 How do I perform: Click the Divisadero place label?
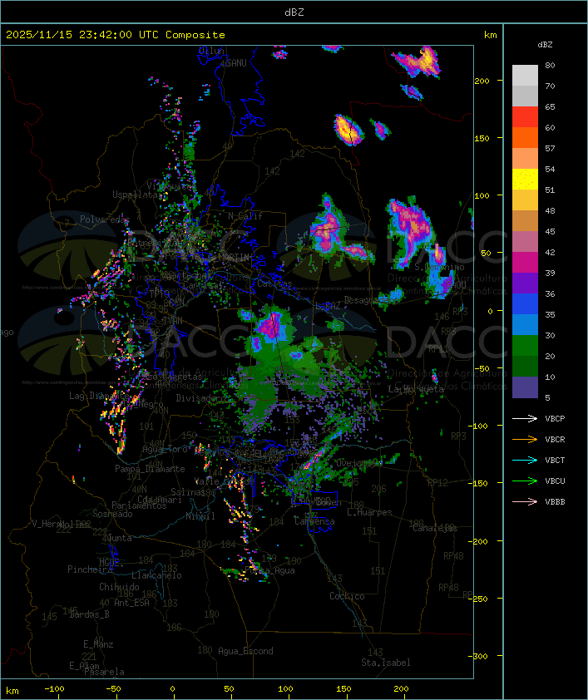pyautogui.click(x=200, y=397)
